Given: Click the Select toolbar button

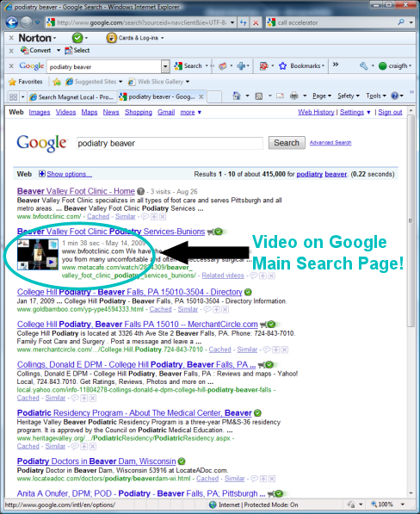Looking at the screenshot, I should pyautogui.click(x=77, y=50).
